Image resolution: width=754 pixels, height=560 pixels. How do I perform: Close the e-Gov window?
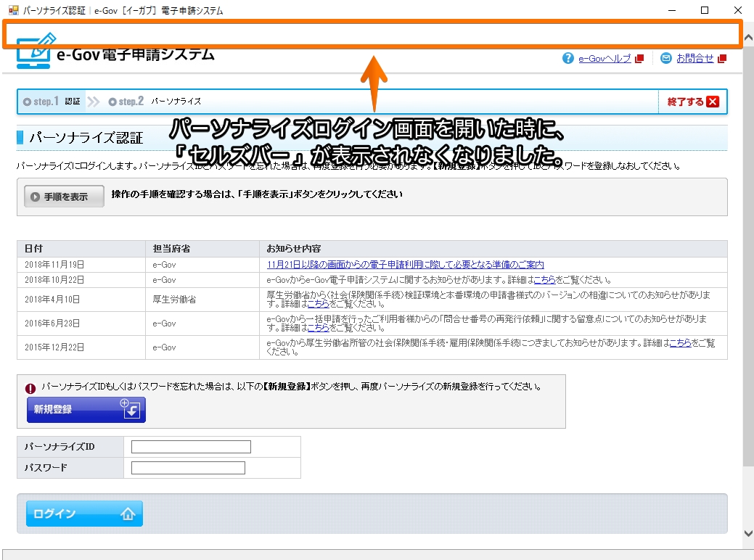(738, 10)
